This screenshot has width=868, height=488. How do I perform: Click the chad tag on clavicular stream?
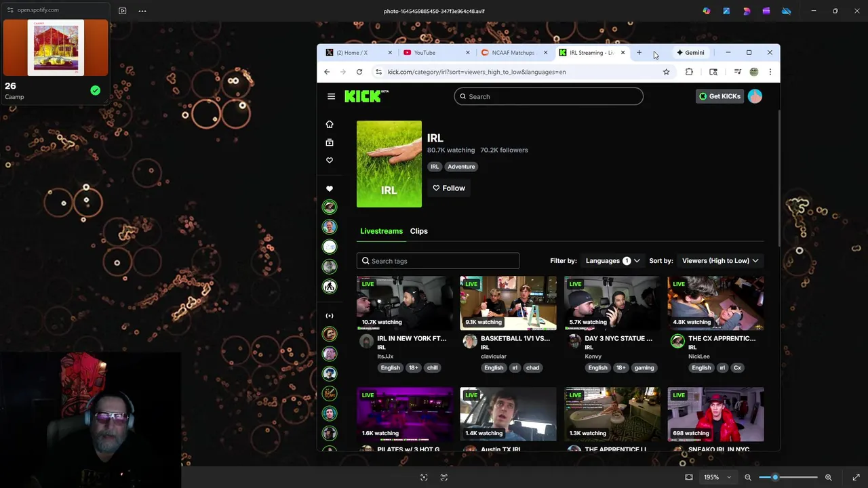[532, 368]
